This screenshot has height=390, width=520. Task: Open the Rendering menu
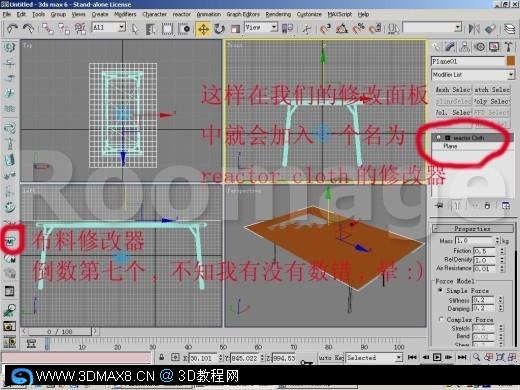coord(278,14)
